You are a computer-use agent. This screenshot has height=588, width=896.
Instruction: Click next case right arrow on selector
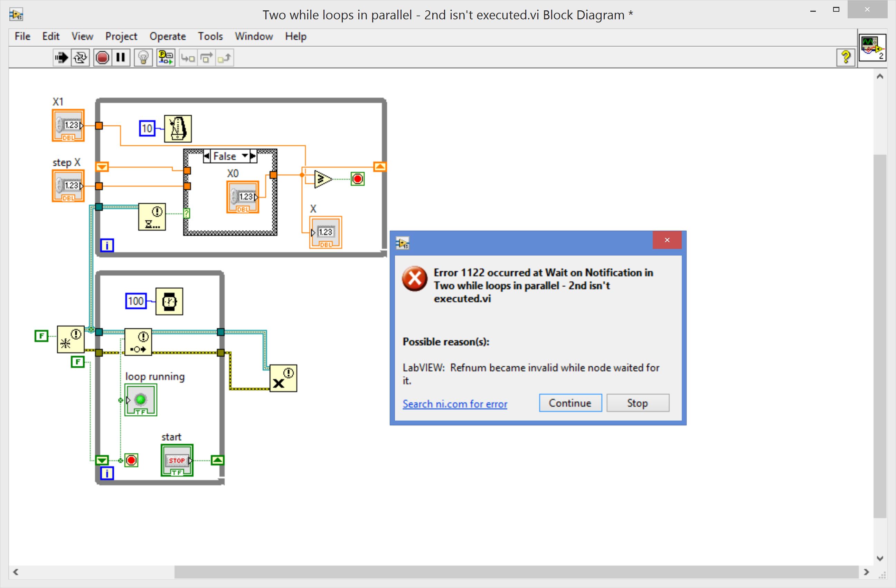253,156
